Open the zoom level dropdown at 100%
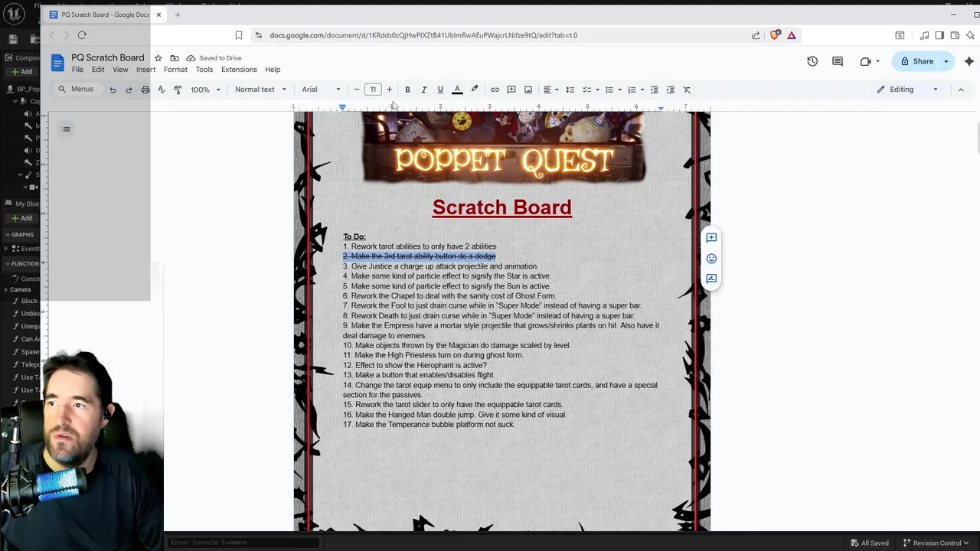Viewport: 980px width, 551px height. pos(205,90)
